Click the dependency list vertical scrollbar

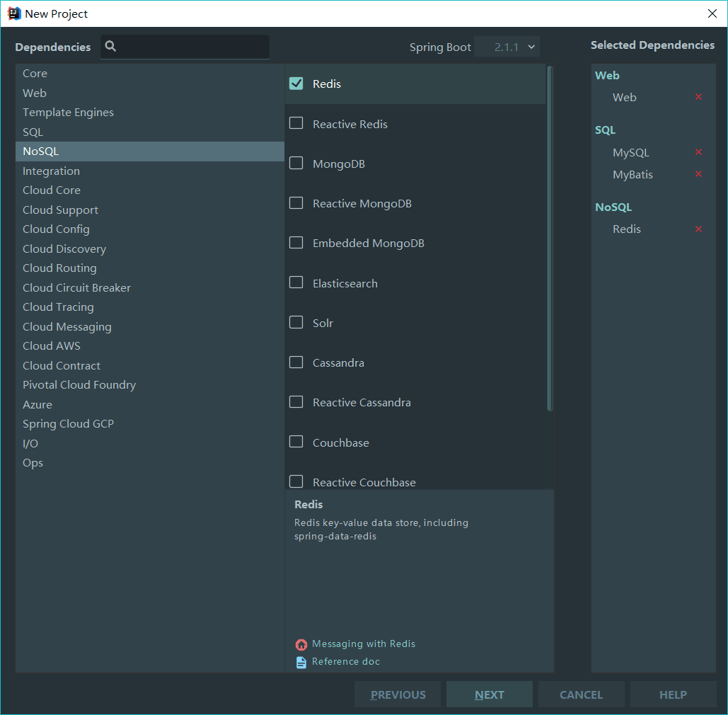[x=550, y=239]
